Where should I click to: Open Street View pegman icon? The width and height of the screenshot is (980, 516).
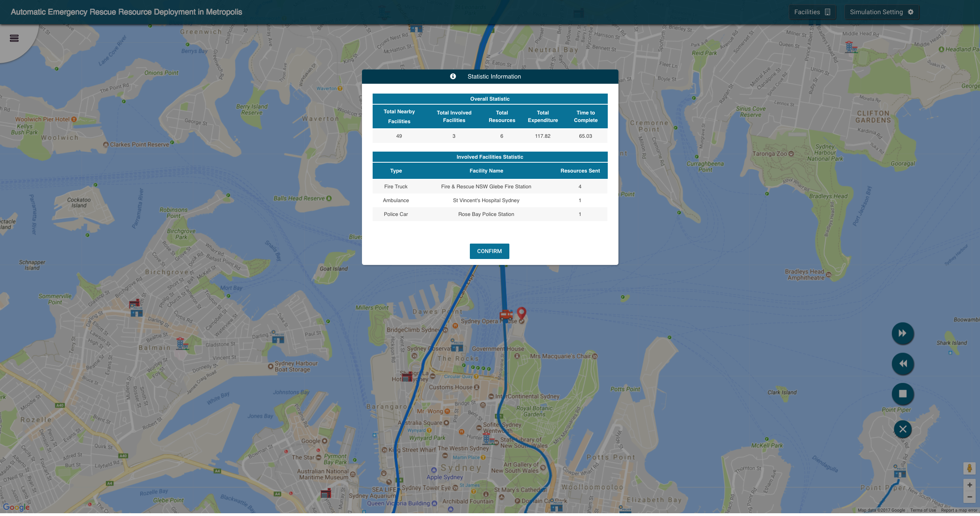point(969,468)
